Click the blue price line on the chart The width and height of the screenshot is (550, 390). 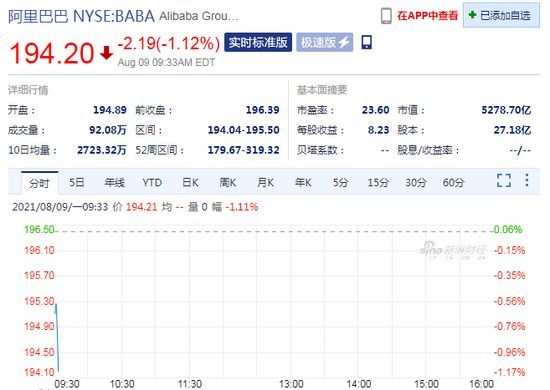pos(57,337)
